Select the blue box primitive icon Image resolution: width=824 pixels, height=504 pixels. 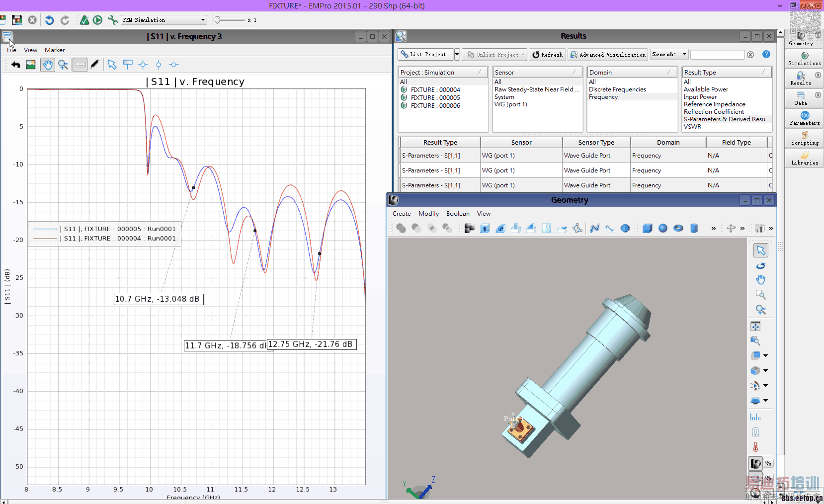[x=647, y=228]
